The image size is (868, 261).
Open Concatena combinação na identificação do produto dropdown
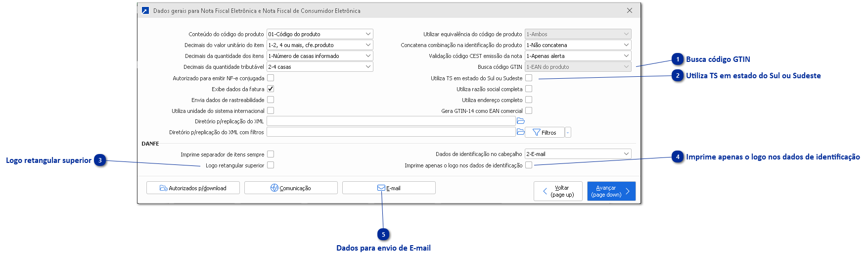[578, 45]
